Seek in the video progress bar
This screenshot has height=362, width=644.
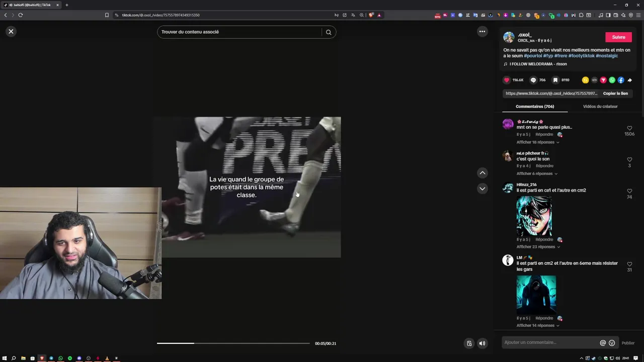point(233,343)
